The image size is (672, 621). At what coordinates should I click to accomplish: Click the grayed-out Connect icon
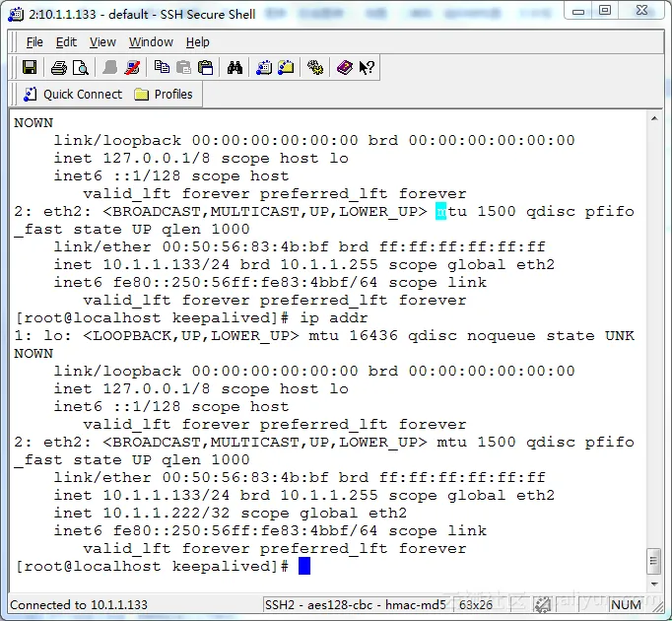(109, 67)
